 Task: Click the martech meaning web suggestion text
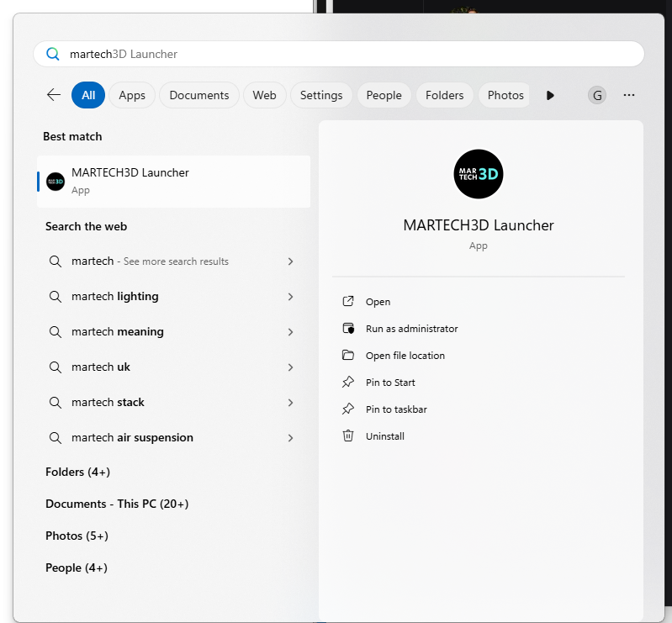click(118, 331)
